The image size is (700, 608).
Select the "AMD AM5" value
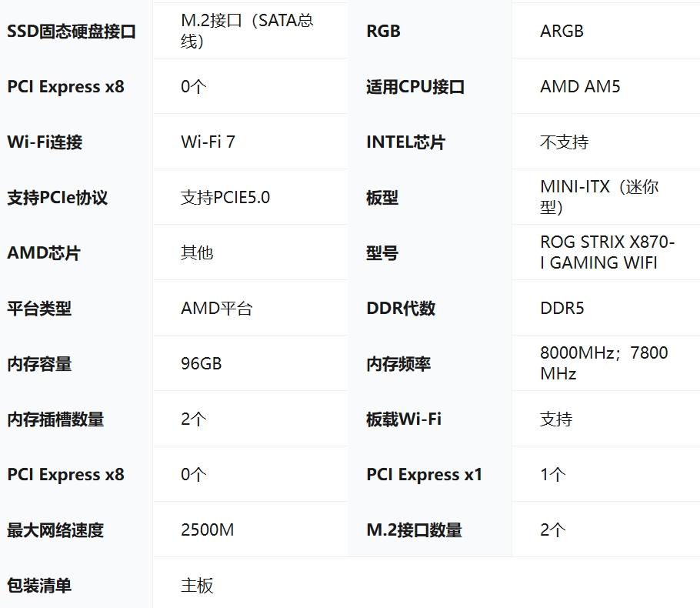coord(580,87)
